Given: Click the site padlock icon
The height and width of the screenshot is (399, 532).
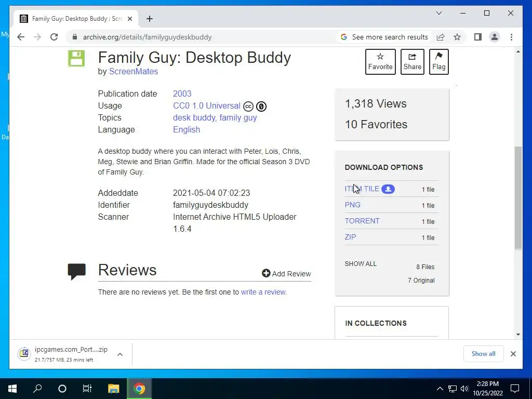Looking at the screenshot, I should click(x=75, y=37).
